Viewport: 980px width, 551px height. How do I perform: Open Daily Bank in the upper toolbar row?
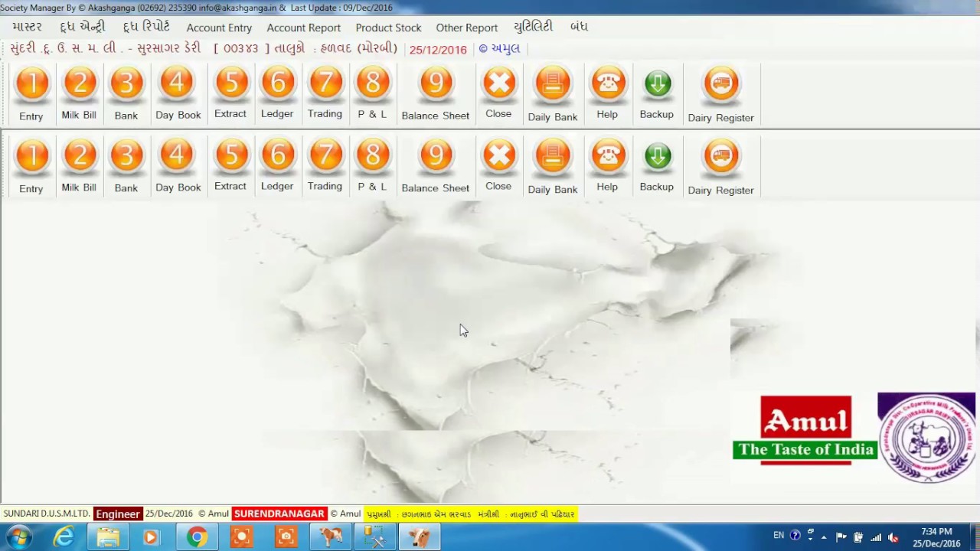553,93
